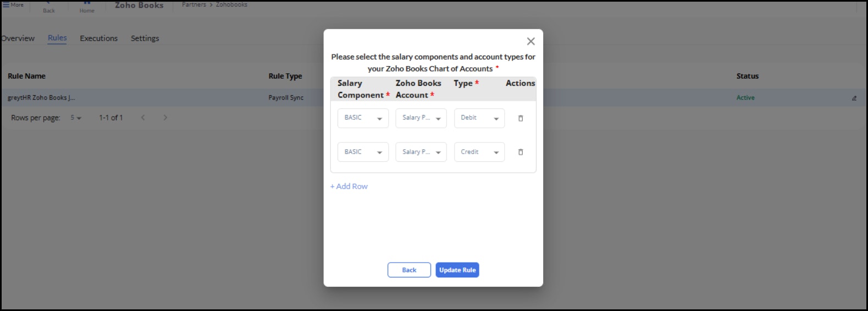Click the 1-1 of 1 pagination text
The height and width of the screenshot is (311, 868).
tap(111, 118)
